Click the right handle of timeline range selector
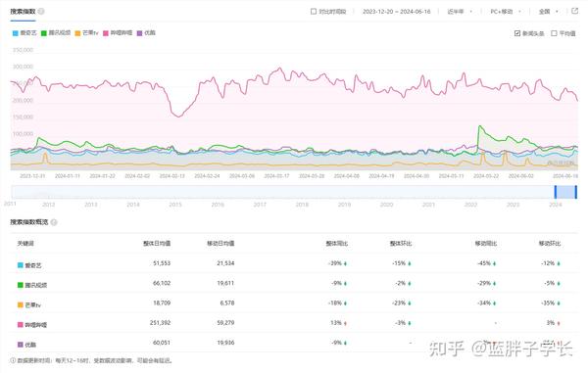Screen dimensions: 588x373 coord(576,192)
